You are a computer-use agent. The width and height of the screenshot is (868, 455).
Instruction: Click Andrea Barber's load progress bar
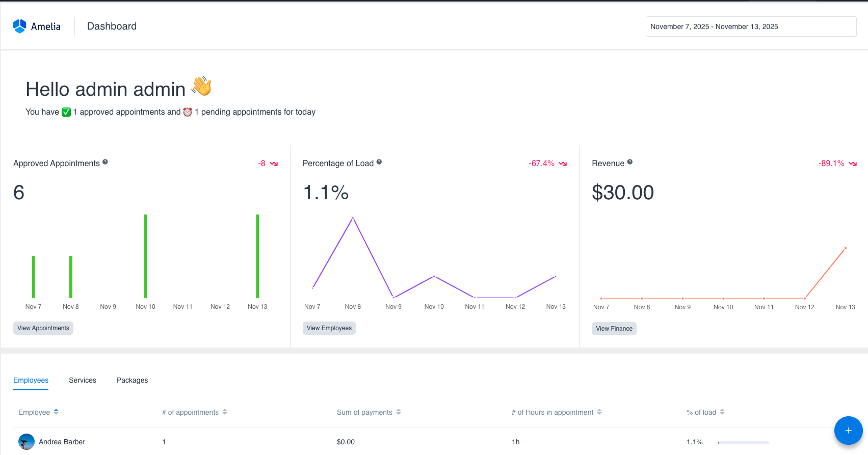point(743,442)
